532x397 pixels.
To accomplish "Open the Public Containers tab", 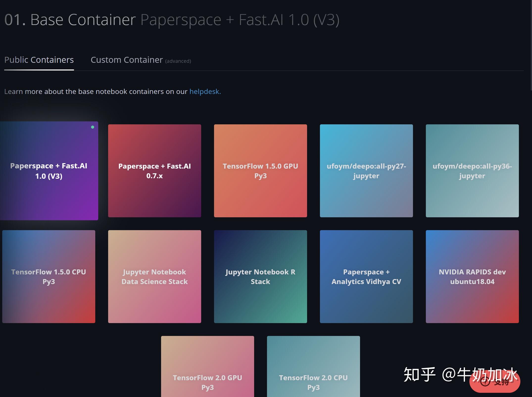I will (39, 60).
